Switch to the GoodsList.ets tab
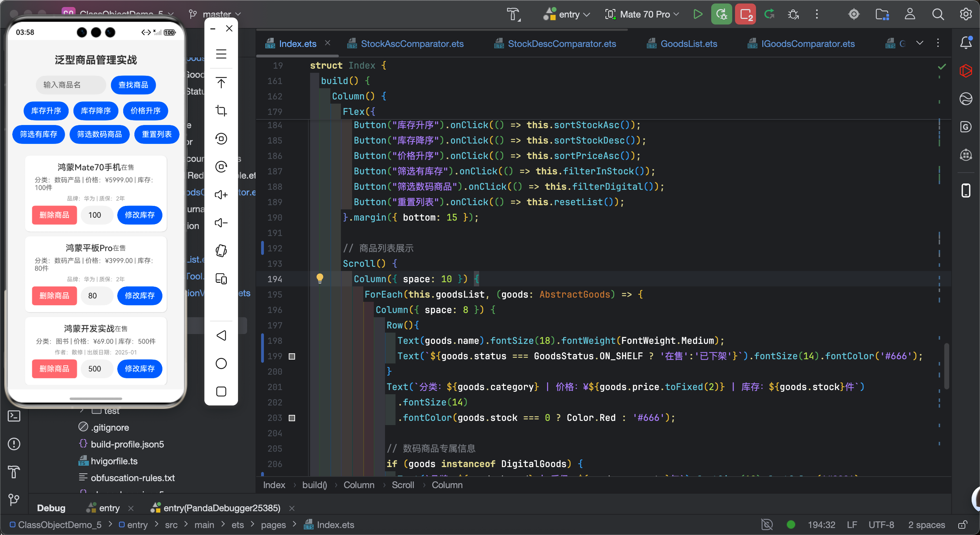Screen dimensions: 980x535 (x=688, y=44)
